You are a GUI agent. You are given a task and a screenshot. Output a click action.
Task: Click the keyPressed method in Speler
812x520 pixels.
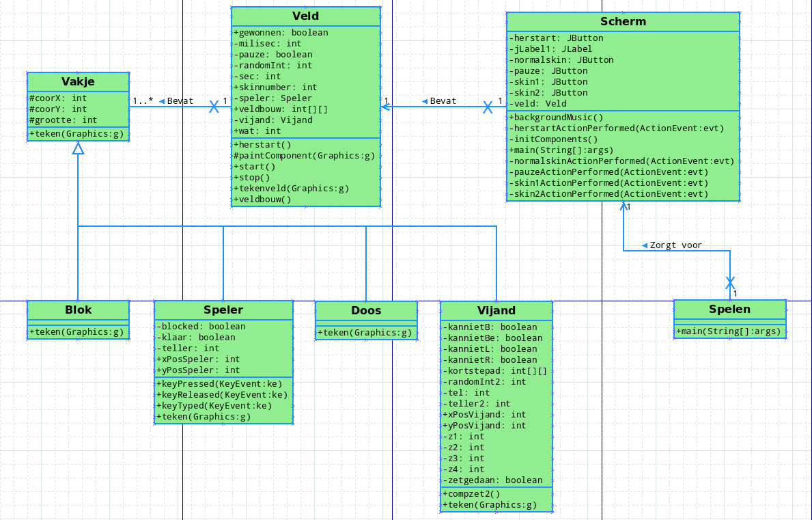point(219,383)
